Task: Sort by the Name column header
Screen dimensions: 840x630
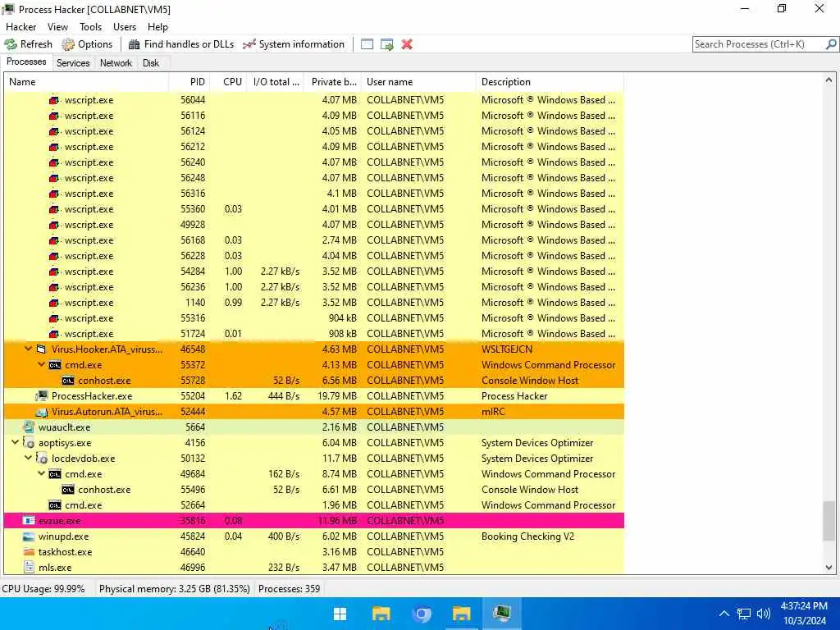Action: click(86, 82)
